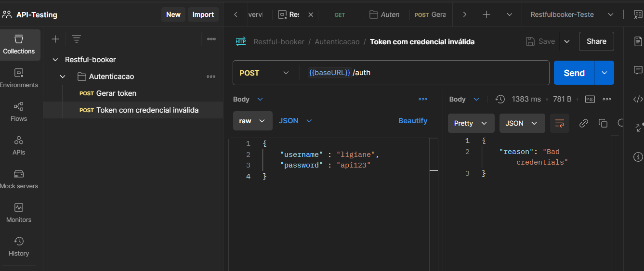Click the Beautify link

[x=412, y=121]
